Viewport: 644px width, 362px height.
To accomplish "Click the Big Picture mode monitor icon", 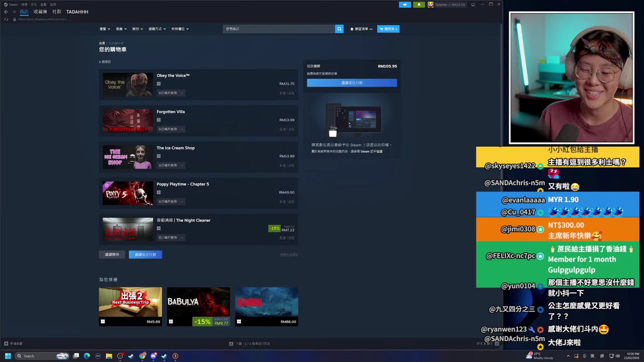I will (x=473, y=5).
